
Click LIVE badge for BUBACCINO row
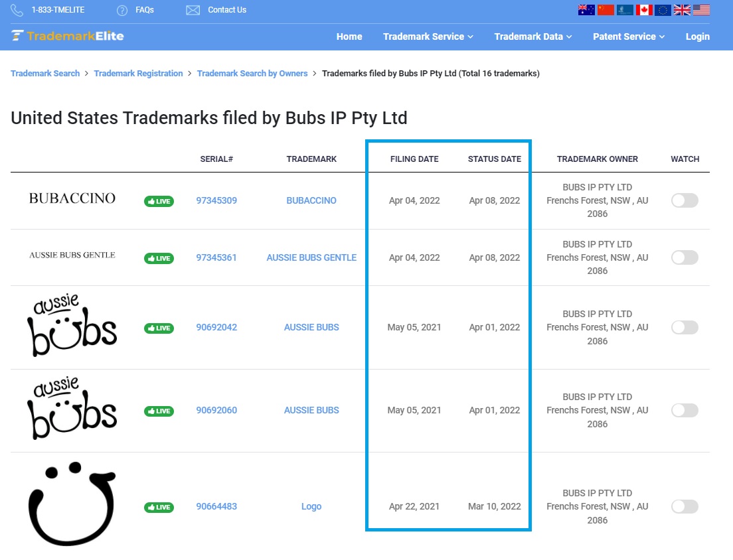pyautogui.click(x=159, y=201)
